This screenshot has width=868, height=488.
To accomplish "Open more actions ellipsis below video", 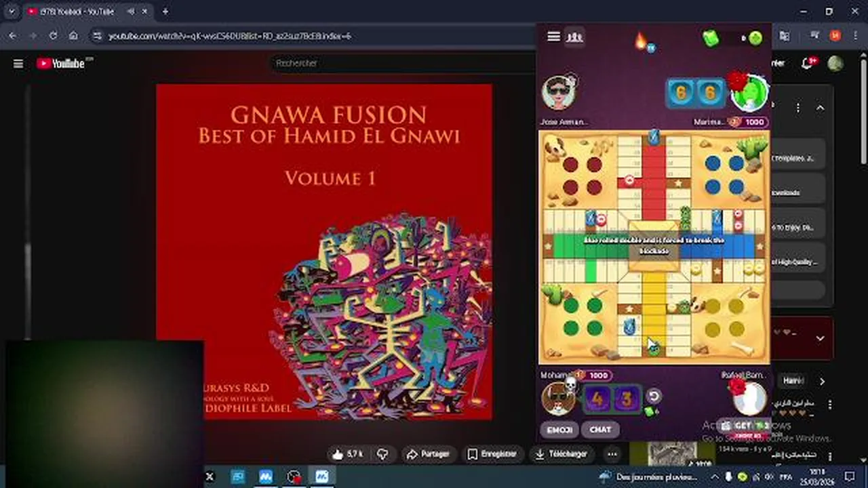I will [x=612, y=454].
